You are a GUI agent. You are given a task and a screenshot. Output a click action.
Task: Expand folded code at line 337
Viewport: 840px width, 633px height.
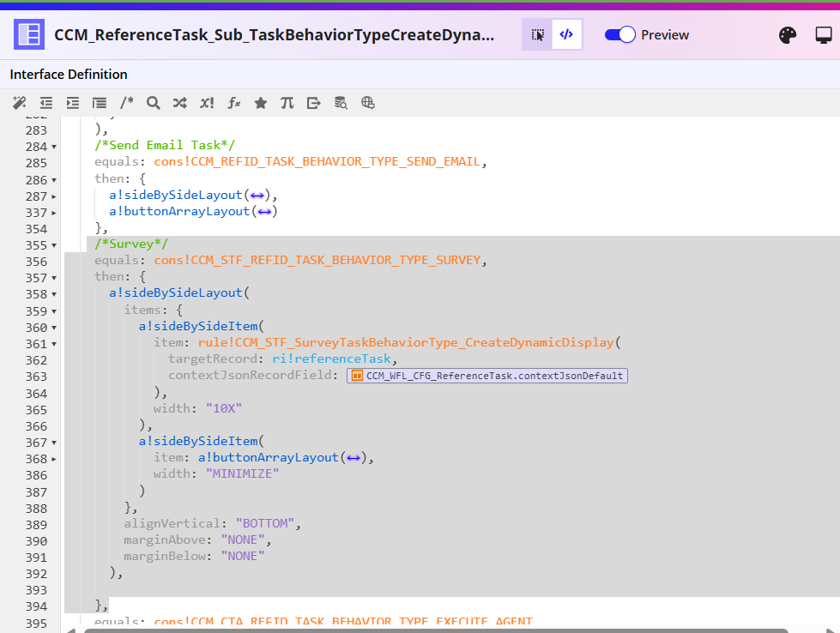pyautogui.click(x=54, y=213)
